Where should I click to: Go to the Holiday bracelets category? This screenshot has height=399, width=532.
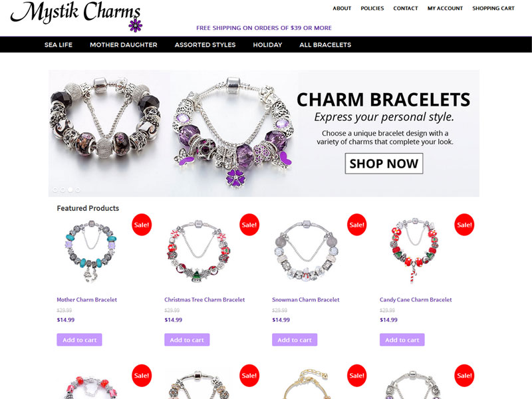[x=267, y=45]
